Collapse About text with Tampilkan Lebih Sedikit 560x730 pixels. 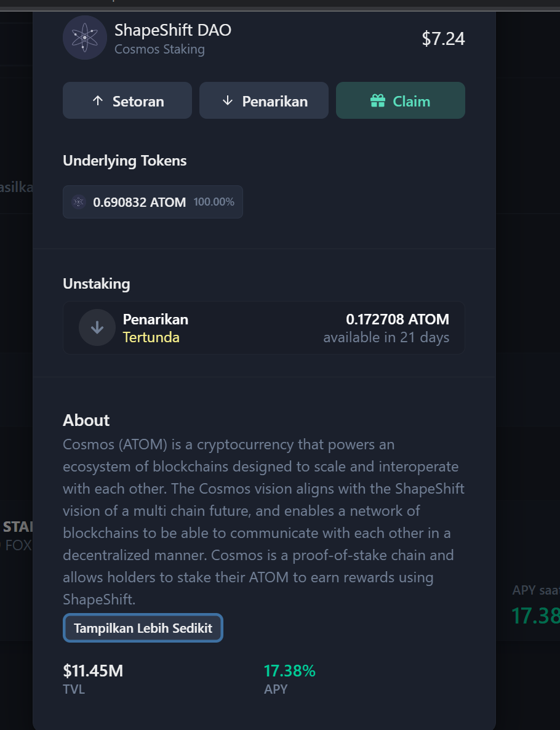[143, 628]
